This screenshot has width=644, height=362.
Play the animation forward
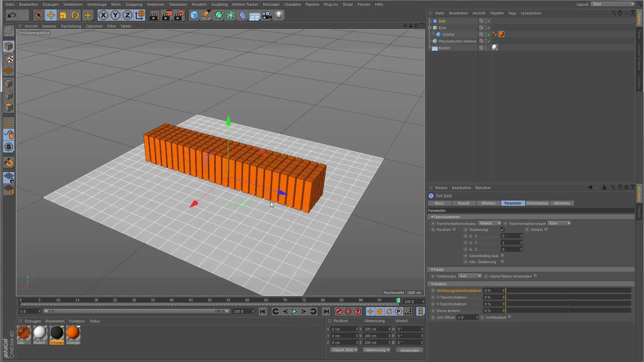coord(294,311)
